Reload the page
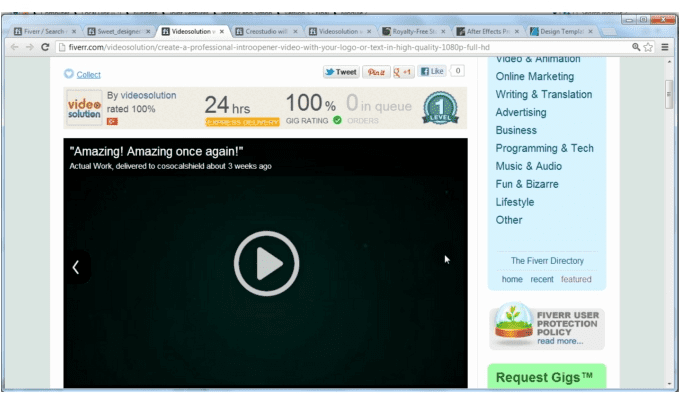 click(45, 47)
